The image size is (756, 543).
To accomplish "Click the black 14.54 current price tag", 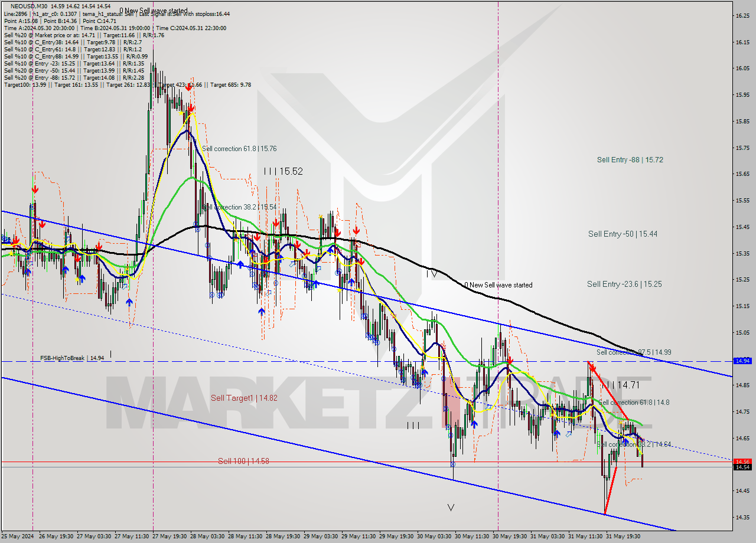I will [x=742, y=467].
